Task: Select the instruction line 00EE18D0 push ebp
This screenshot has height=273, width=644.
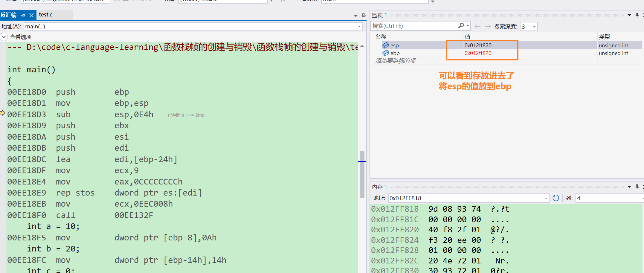Action: pos(68,92)
